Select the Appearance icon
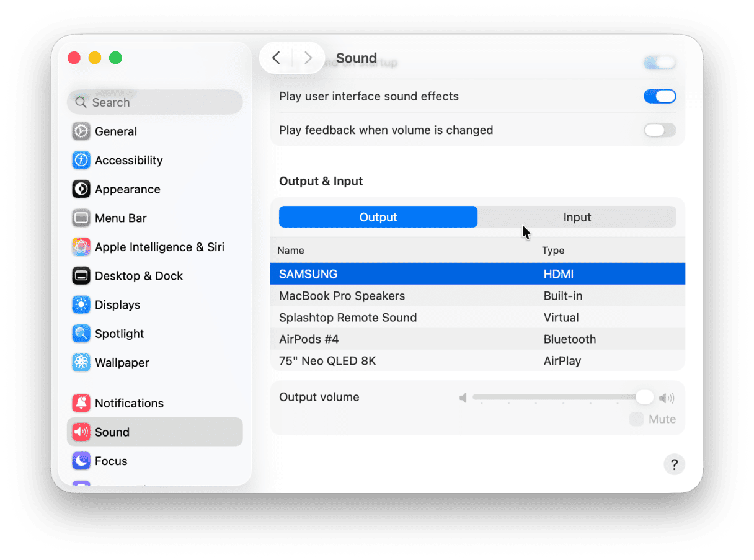The image size is (754, 560). (x=81, y=189)
